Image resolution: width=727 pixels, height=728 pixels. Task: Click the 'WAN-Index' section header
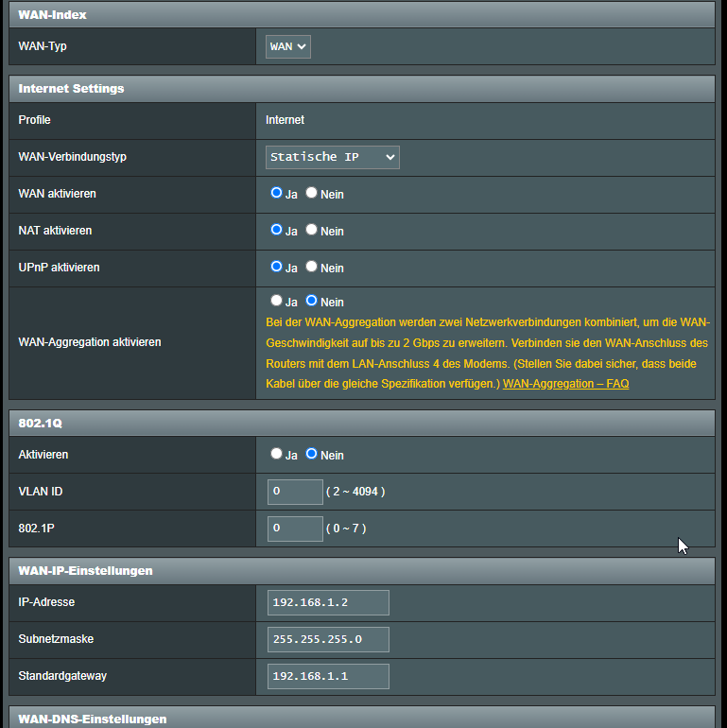pos(362,15)
